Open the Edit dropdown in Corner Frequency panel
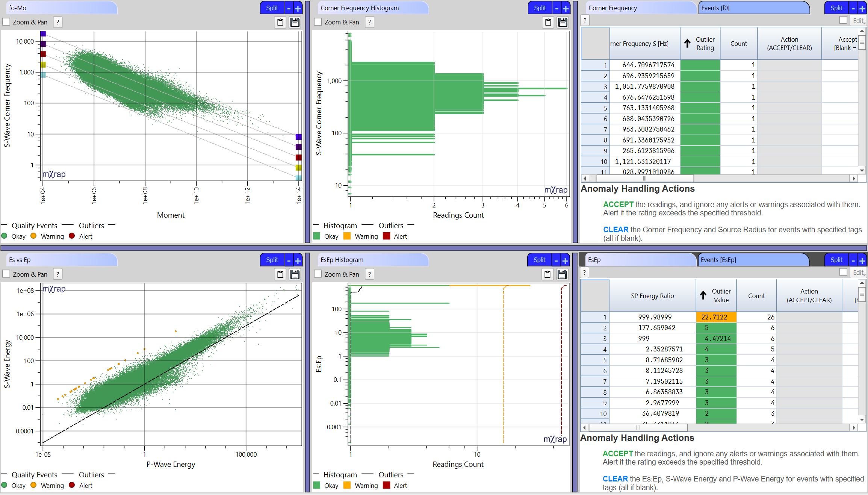Image resolution: width=868 pixels, height=495 pixels. (858, 20)
